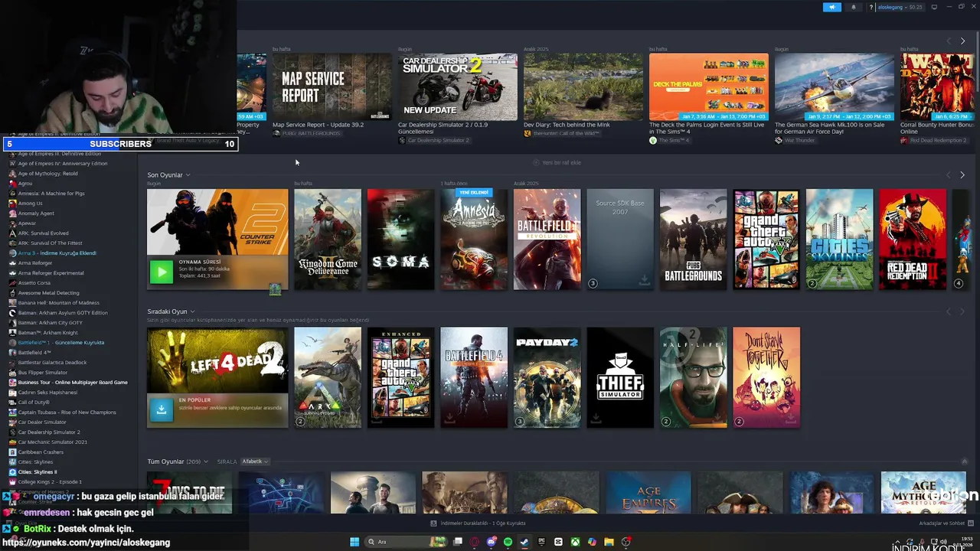Select Awesome Metal Detecting in list

[x=49, y=293]
